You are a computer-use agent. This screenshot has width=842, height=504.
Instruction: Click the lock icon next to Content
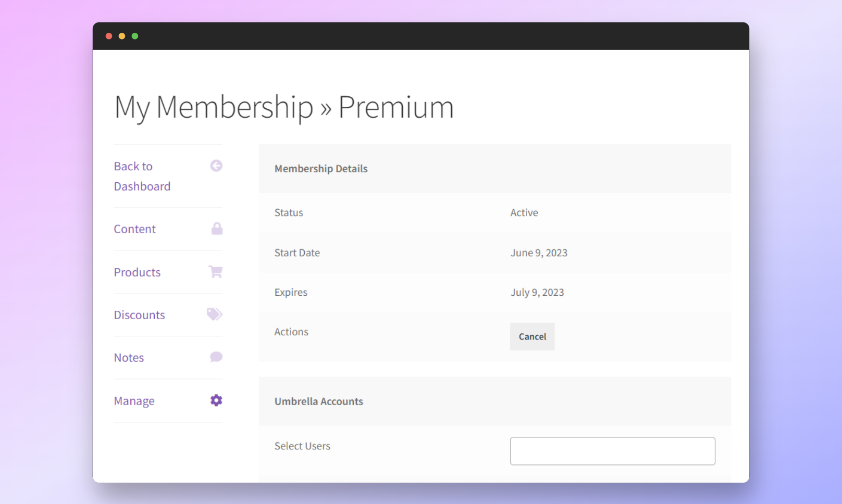click(217, 229)
